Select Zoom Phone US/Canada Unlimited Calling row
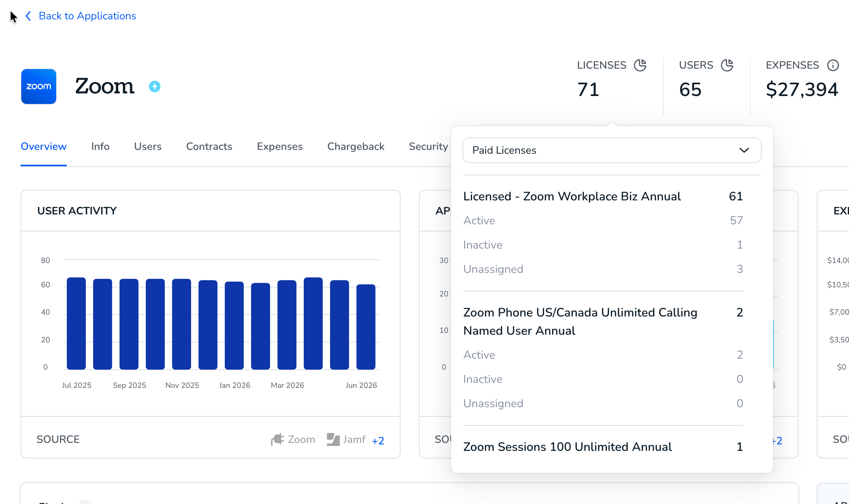The image size is (849, 504). click(x=603, y=321)
